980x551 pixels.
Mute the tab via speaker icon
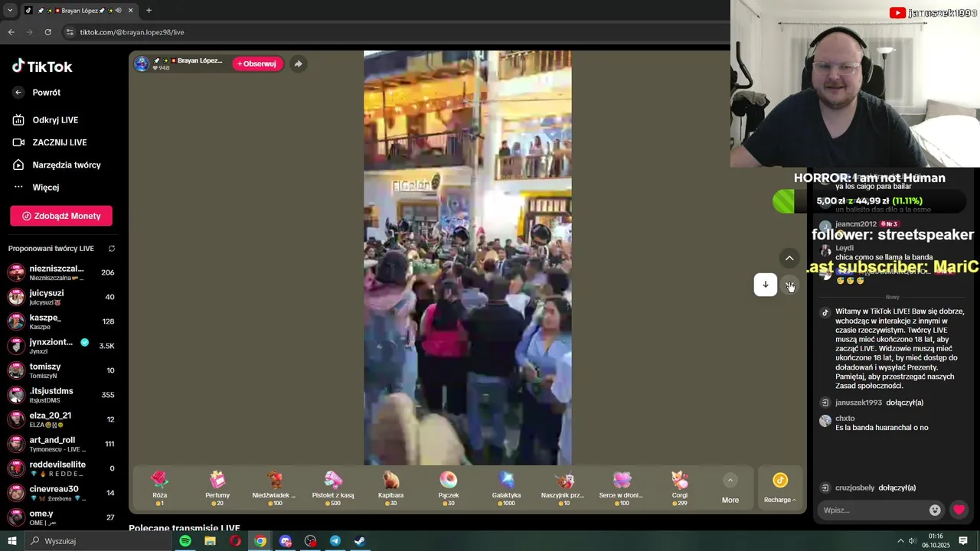(x=119, y=11)
